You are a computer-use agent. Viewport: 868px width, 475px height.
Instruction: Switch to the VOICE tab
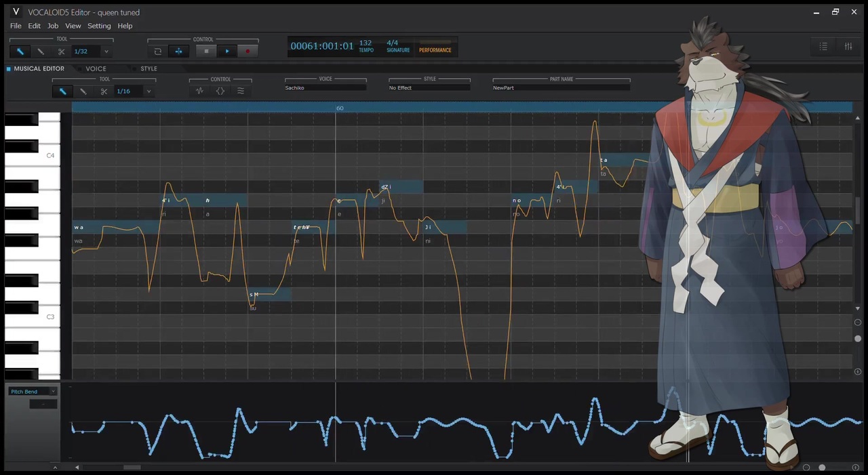[x=96, y=68]
